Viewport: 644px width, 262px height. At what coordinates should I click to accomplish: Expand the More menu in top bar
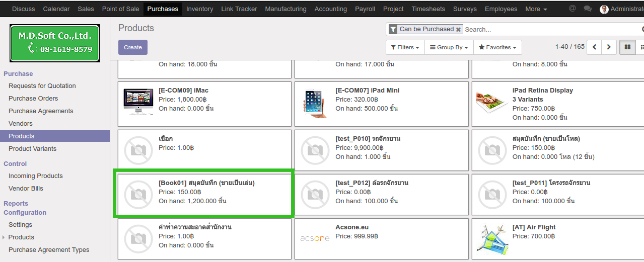pos(536,9)
